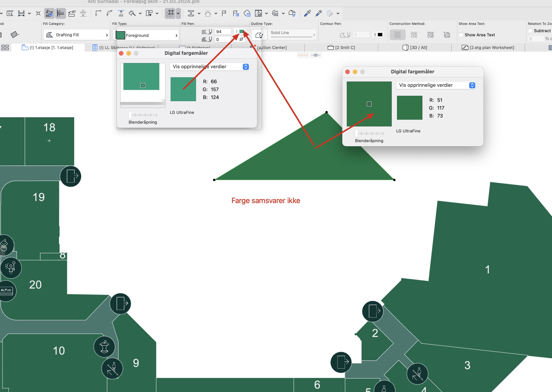Viewport: 552px width, 392px height.
Task: Click the flag marker toolbar icon
Action: coord(224,13)
